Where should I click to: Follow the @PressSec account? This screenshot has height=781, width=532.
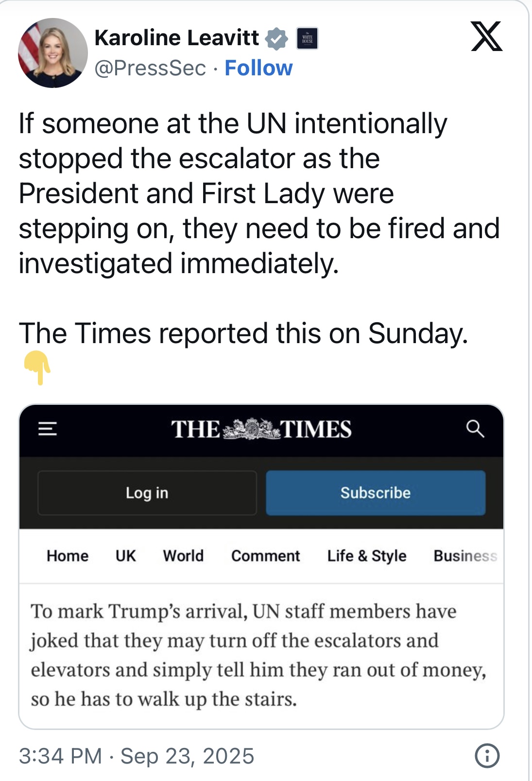tap(258, 68)
